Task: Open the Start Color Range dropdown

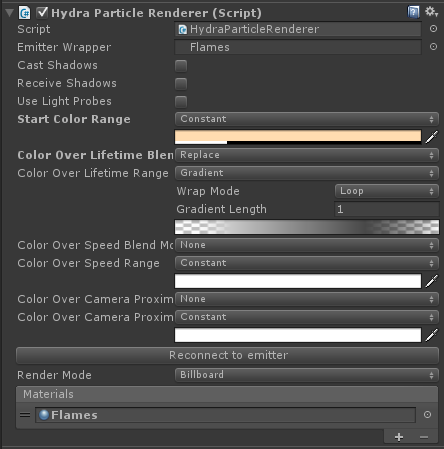Action: point(307,119)
